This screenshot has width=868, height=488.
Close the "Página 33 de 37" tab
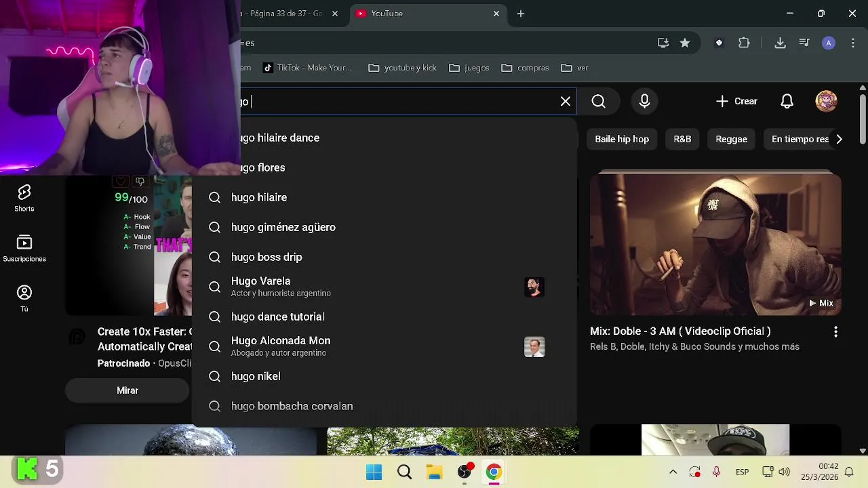pyautogui.click(x=335, y=14)
